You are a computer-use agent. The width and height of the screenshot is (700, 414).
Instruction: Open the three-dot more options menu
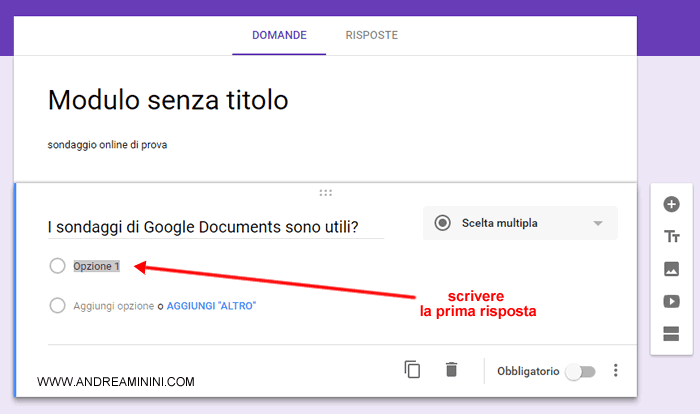(x=616, y=370)
